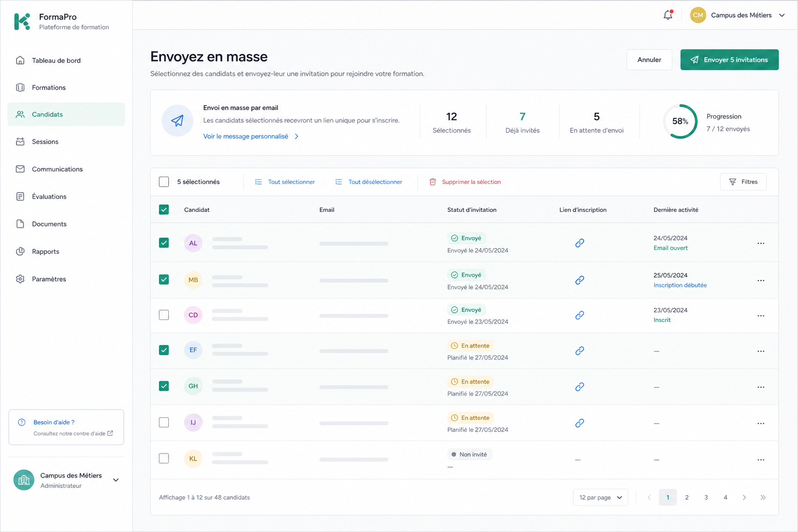Uncheck candidate AL's checkbox
The image size is (798, 532).
(x=164, y=243)
